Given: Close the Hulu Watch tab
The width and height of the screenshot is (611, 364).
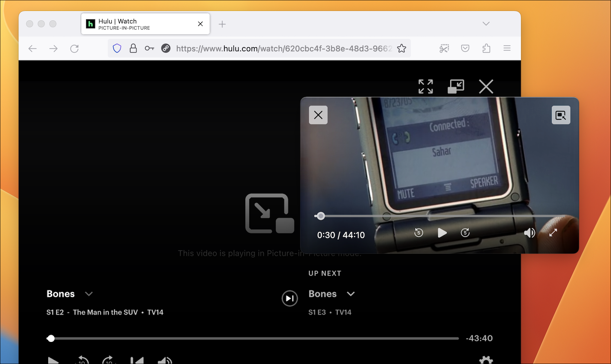Looking at the screenshot, I should pos(200,24).
